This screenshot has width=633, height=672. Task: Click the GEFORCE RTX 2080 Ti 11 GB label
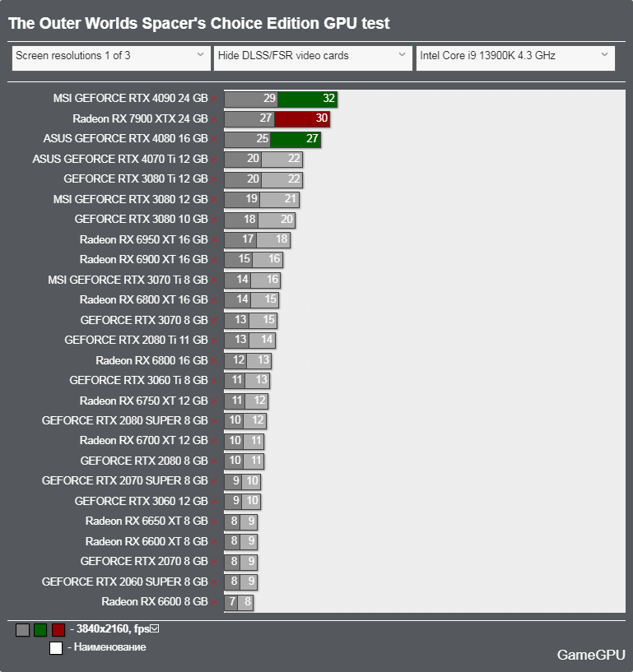tap(137, 340)
